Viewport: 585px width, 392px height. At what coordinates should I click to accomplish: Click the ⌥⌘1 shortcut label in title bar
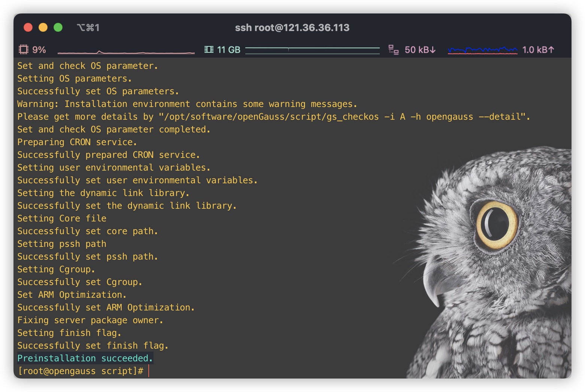pyautogui.click(x=88, y=28)
